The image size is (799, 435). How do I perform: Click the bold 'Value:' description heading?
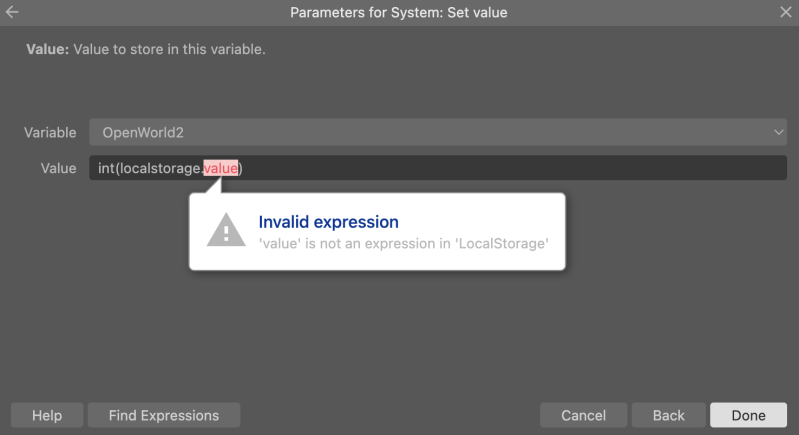[x=47, y=49]
